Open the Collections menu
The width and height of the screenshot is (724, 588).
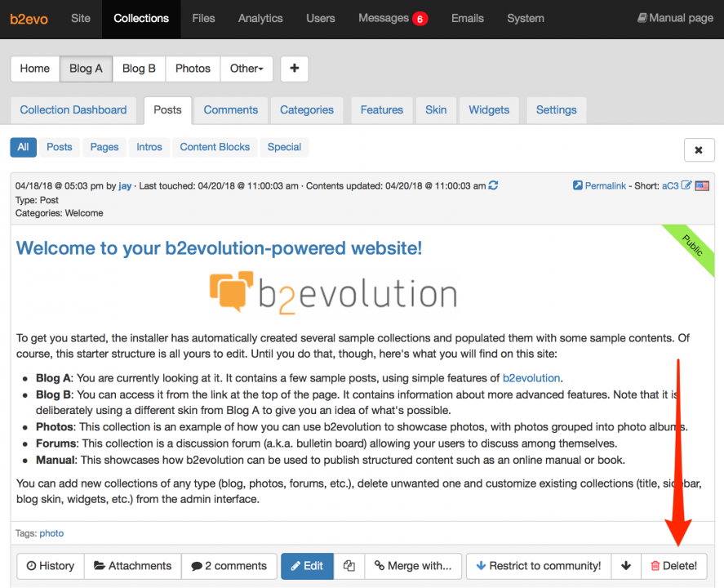141,19
